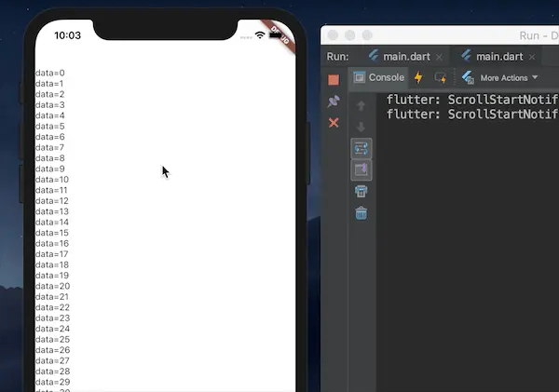The image size is (559, 392).
Task: Click the hot restart icon
Action: pos(441,77)
